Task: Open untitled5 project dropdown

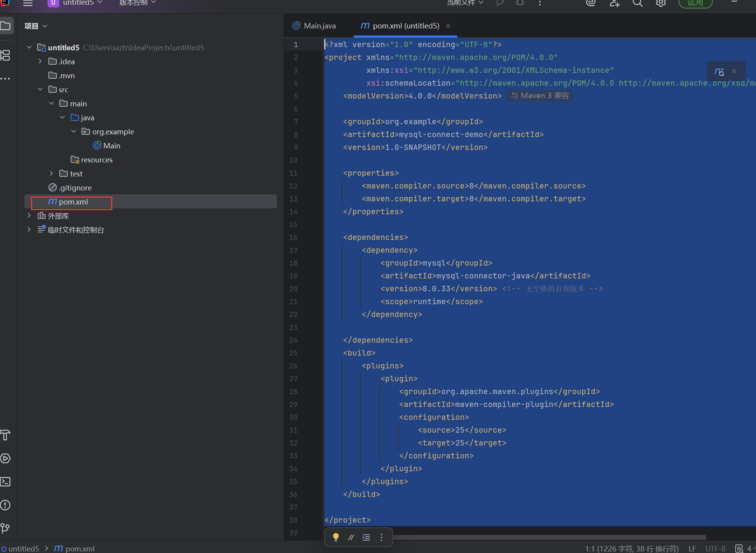Action: pos(75,3)
